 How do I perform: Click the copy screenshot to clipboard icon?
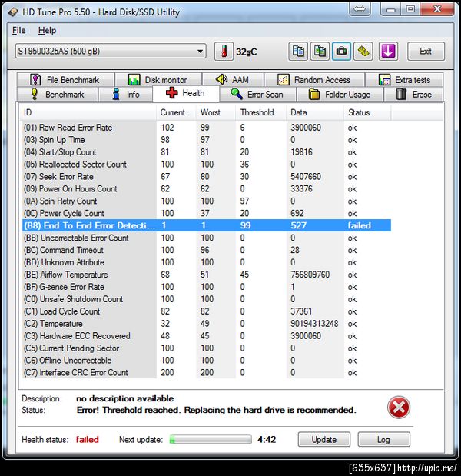coord(320,52)
